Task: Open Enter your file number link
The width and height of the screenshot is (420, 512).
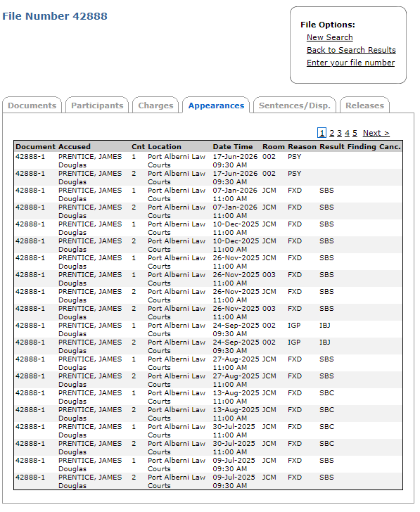Action: point(350,63)
